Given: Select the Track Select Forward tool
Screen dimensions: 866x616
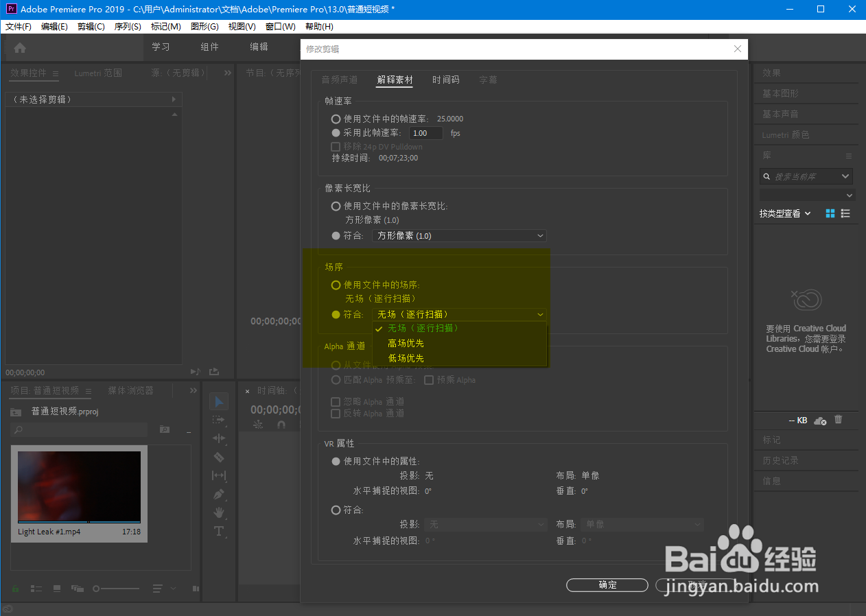Looking at the screenshot, I should (x=219, y=420).
